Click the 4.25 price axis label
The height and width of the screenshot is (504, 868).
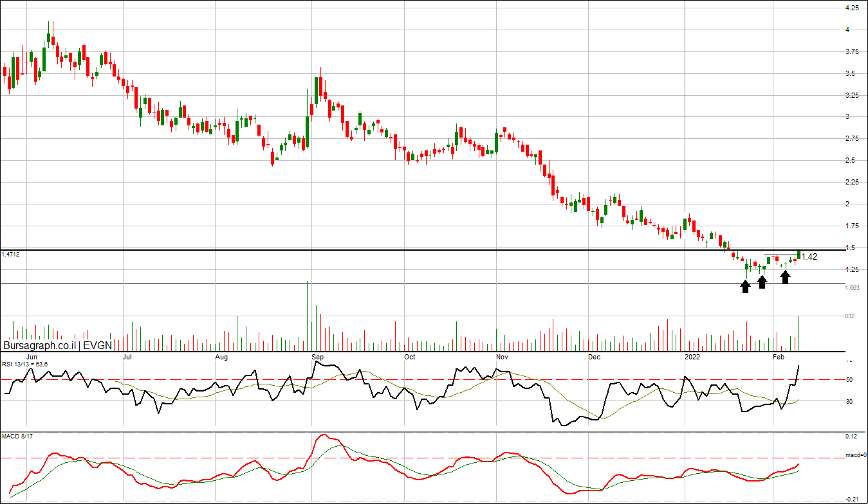tap(850, 8)
